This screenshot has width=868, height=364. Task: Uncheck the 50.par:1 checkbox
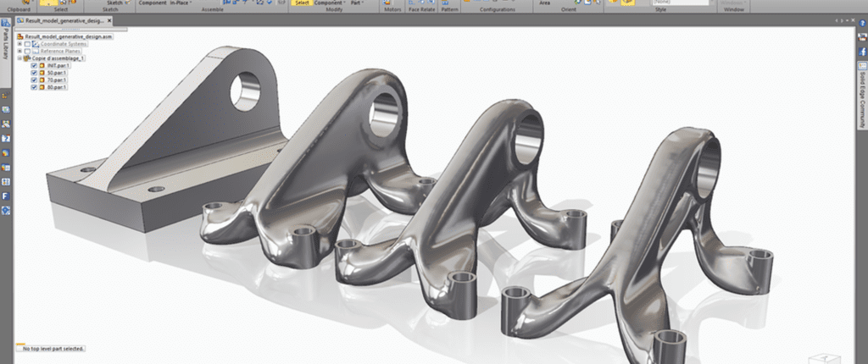34,73
